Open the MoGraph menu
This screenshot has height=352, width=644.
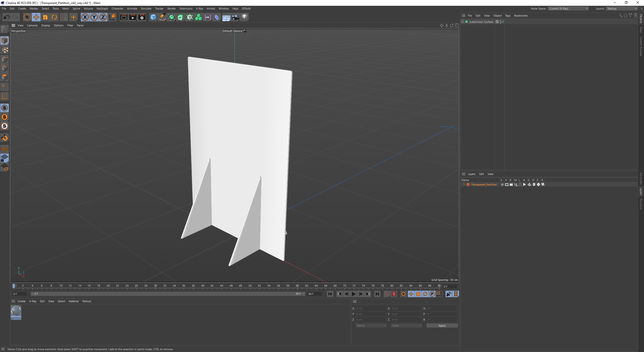[102, 9]
